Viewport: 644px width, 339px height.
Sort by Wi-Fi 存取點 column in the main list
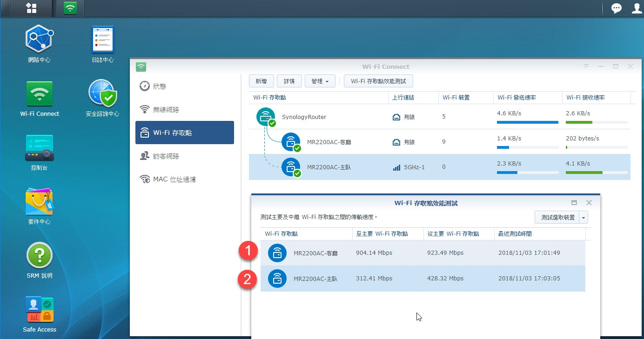(x=318, y=98)
